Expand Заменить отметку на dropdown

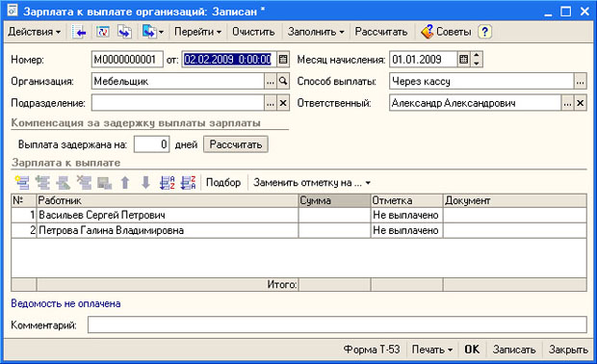pyautogui.click(x=312, y=183)
